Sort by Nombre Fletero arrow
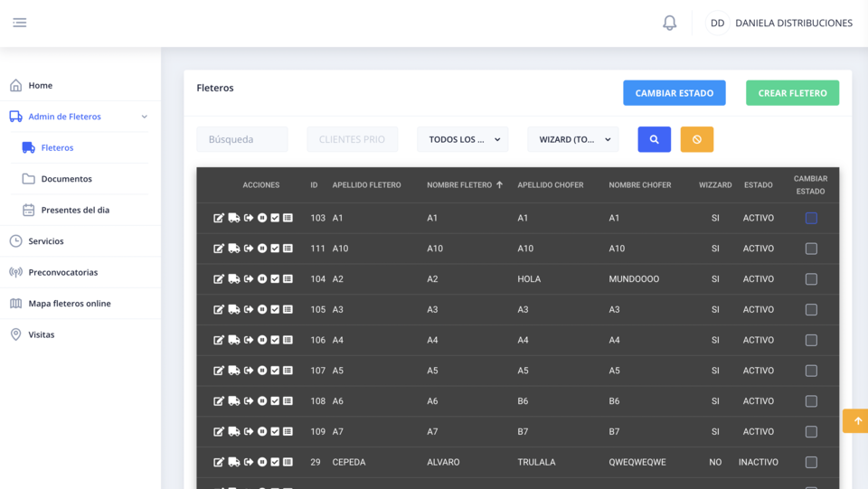The image size is (868, 489). pyautogui.click(x=499, y=184)
